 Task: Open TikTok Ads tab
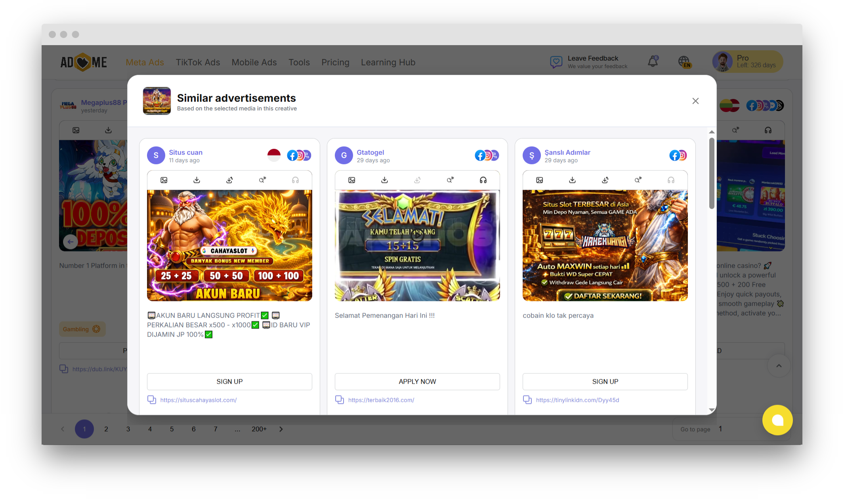198,62
